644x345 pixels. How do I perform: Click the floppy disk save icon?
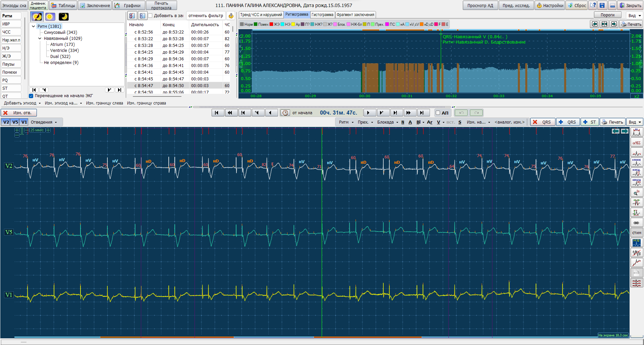pyautogui.click(x=602, y=5)
